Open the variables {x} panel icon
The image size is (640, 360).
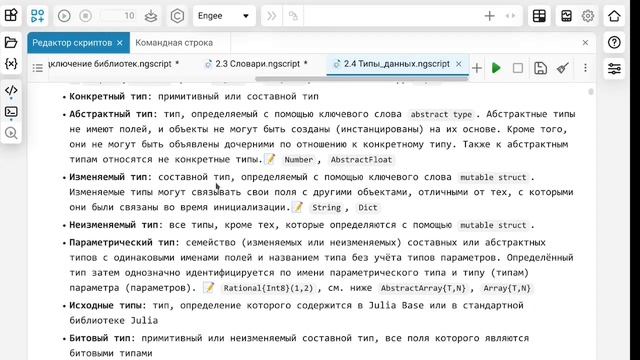pos(11,64)
